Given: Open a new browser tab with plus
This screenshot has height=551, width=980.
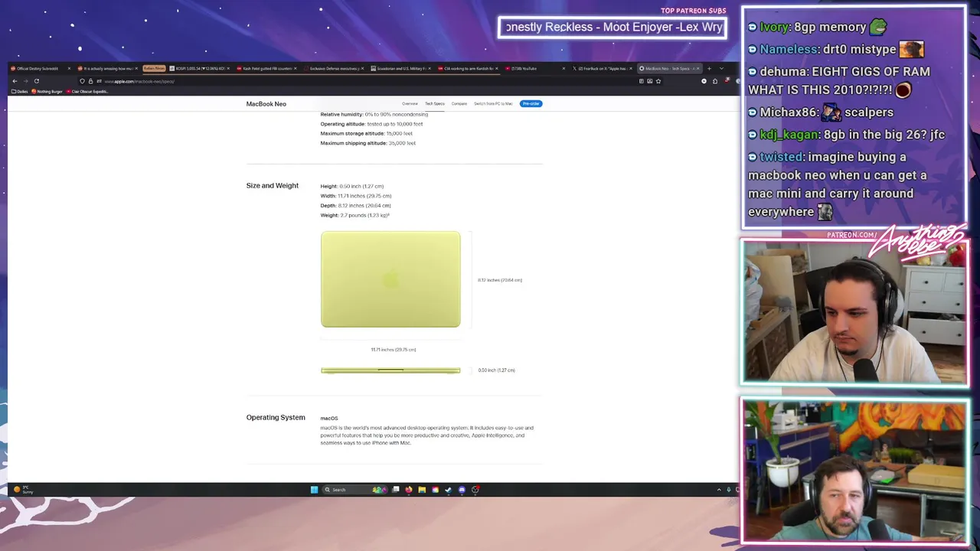Looking at the screenshot, I should coord(709,69).
